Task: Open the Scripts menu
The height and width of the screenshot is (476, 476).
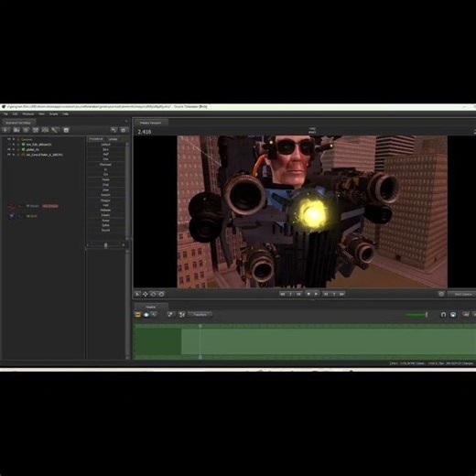Action: (53, 114)
